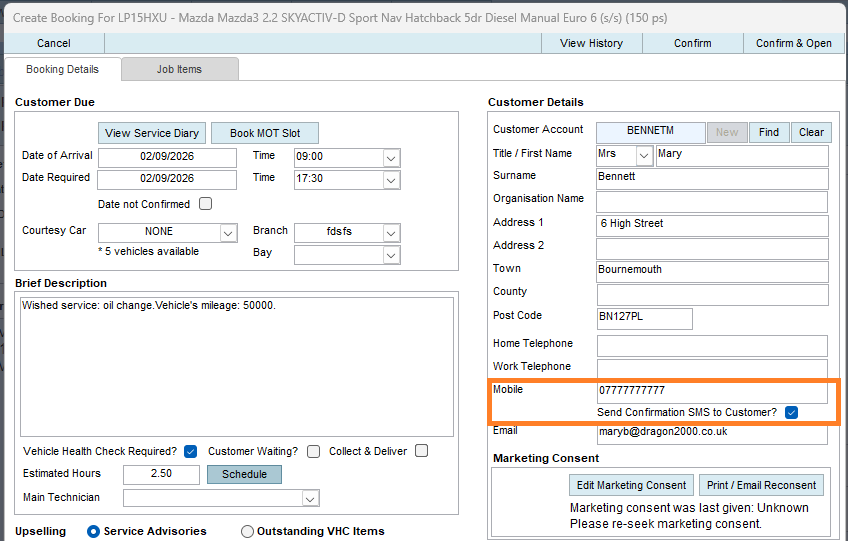Screen dimensions: 848x541
Task: Click the greyed-out New customer button
Action: coord(727,133)
